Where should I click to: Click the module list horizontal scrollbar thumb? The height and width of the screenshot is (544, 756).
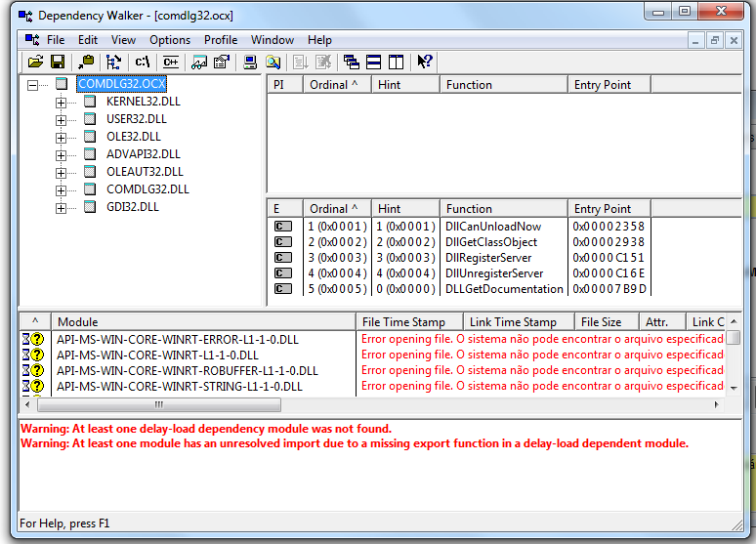[x=159, y=404]
